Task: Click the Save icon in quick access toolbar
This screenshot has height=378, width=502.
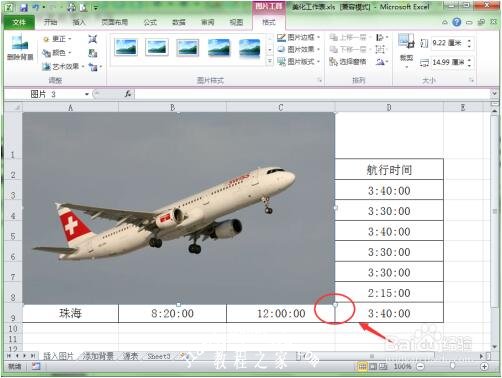Action: [24, 7]
